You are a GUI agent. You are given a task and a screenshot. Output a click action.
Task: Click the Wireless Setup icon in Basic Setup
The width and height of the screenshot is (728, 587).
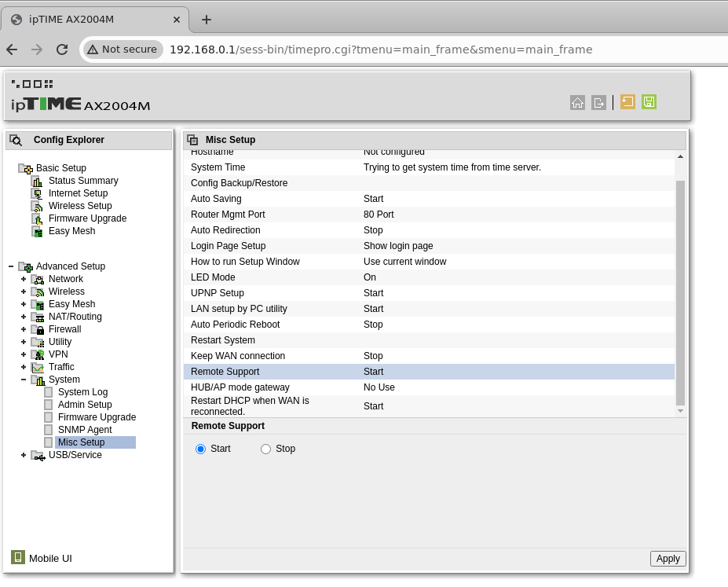37,206
